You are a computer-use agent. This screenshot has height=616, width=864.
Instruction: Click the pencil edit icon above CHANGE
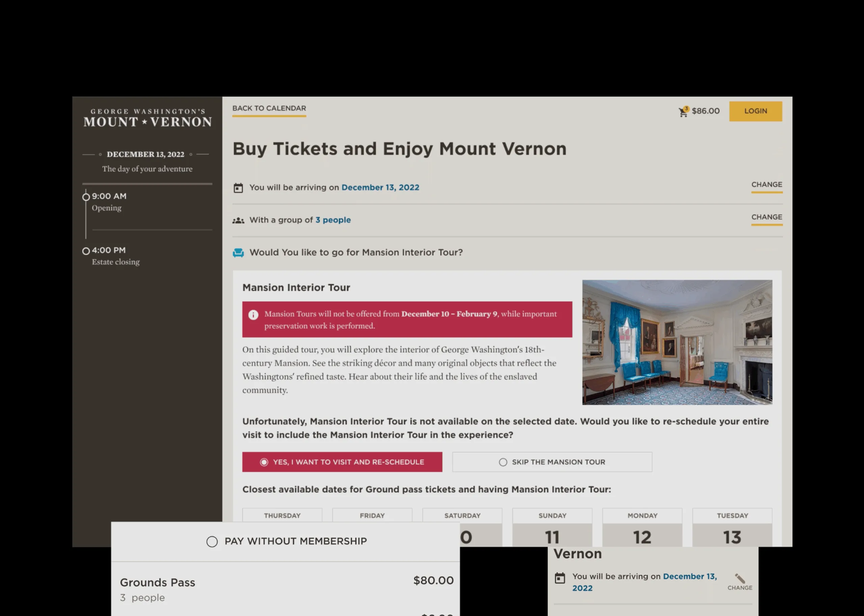tap(739, 579)
